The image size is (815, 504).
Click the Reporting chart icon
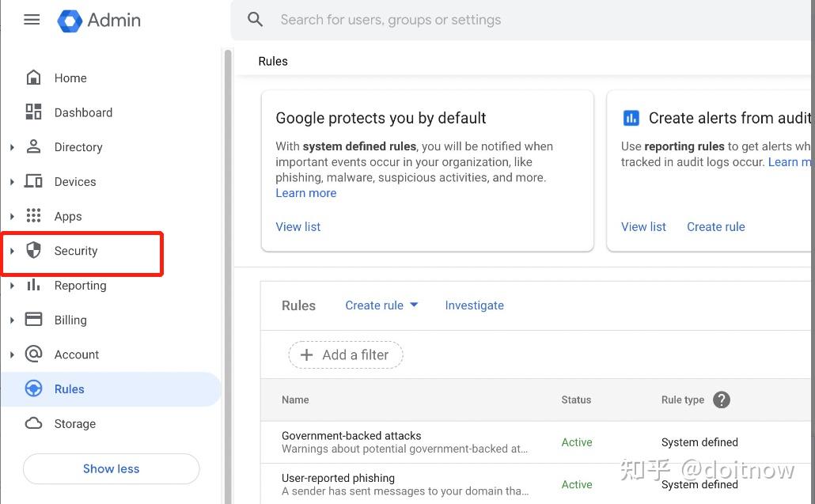pyautogui.click(x=33, y=286)
